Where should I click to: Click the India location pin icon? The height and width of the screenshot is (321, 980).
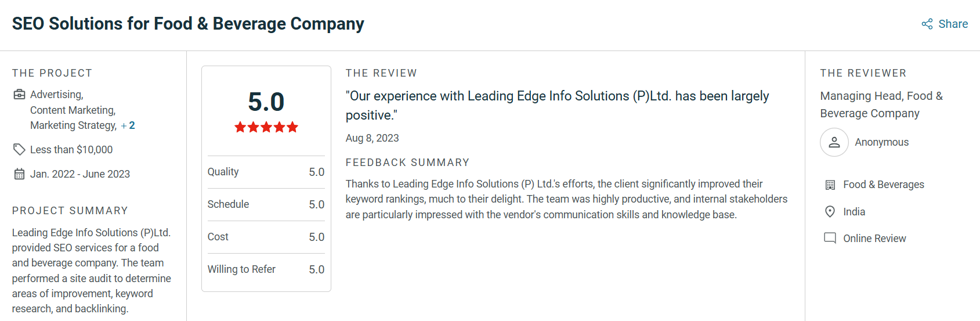click(830, 212)
